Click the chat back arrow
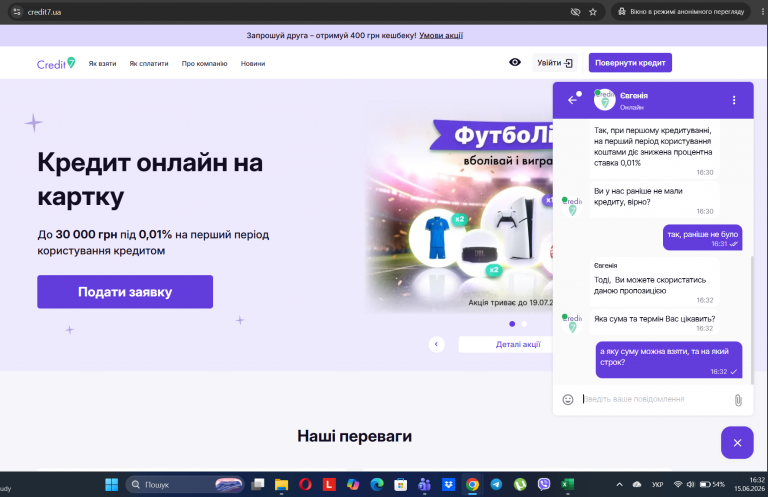 (x=573, y=100)
